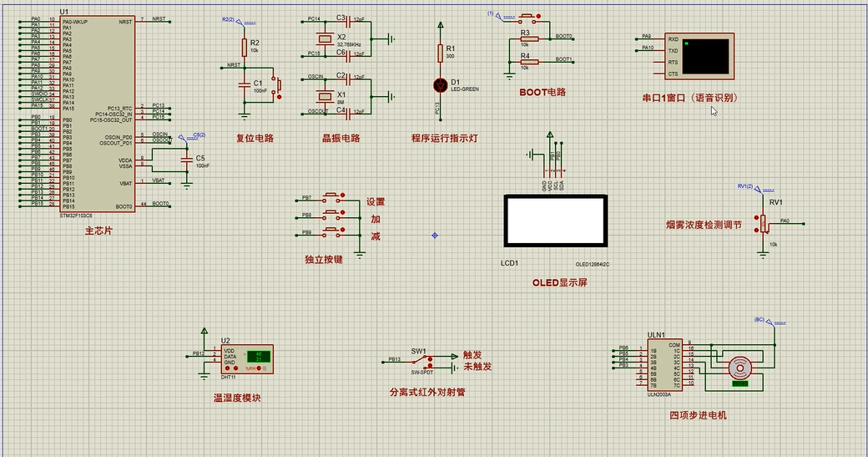Click the 烟雾浓度检测调节 label
Image resolution: width=868 pixels, height=457 pixels.
pyautogui.click(x=704, y=225)
